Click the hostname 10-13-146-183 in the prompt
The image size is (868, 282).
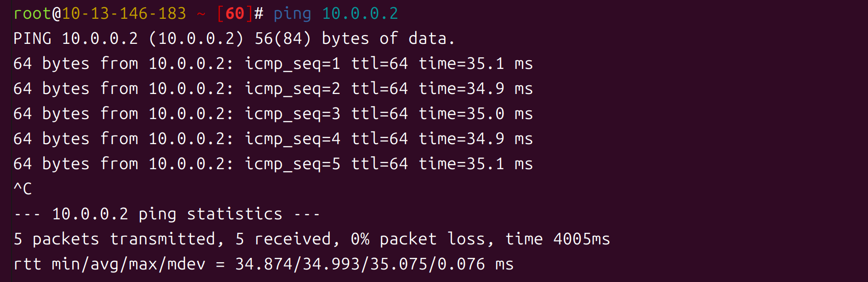coord(124,13)
